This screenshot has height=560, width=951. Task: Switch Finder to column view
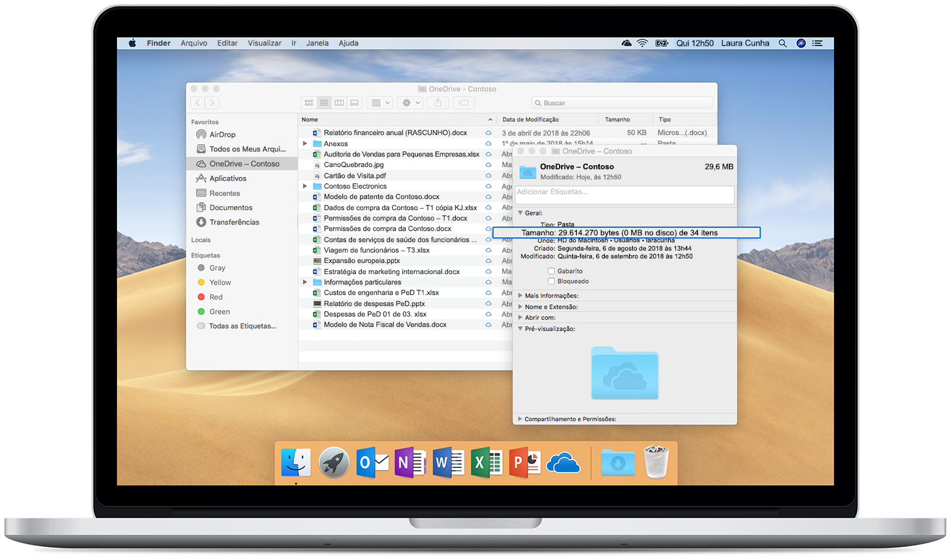(x=339, y=102)
